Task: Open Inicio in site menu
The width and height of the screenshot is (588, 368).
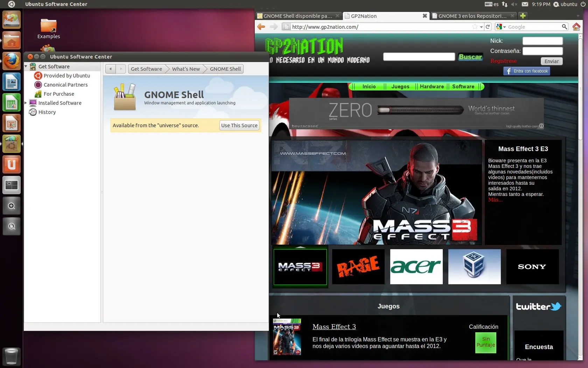Action: click(369, 87)
